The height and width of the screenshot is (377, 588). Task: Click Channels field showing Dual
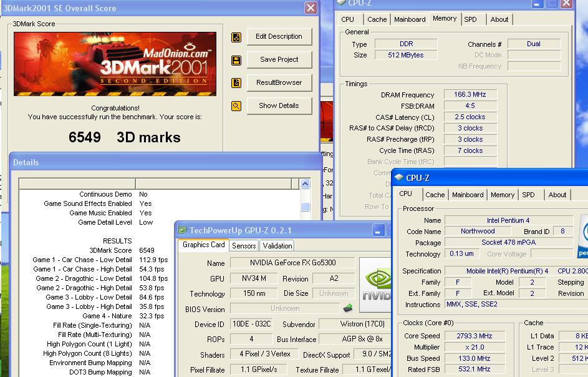click(x=534, y=44)
